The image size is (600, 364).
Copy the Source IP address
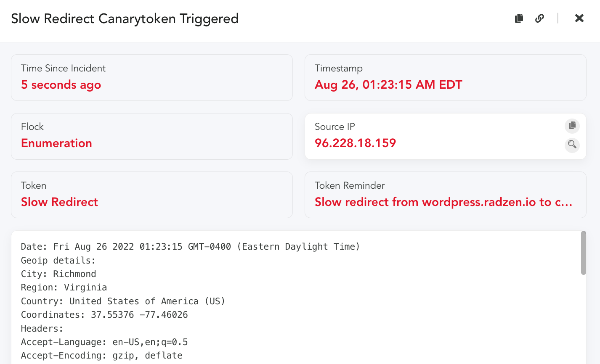tap(572, 126)
